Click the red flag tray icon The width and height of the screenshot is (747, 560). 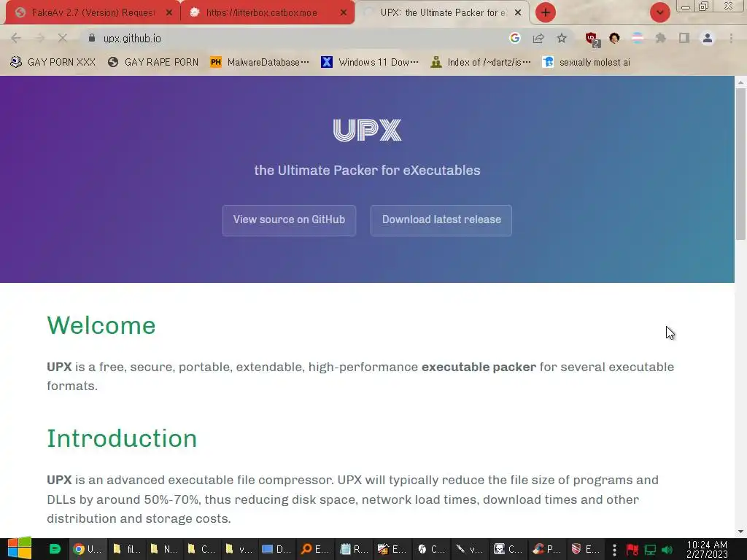coord(632,550)
